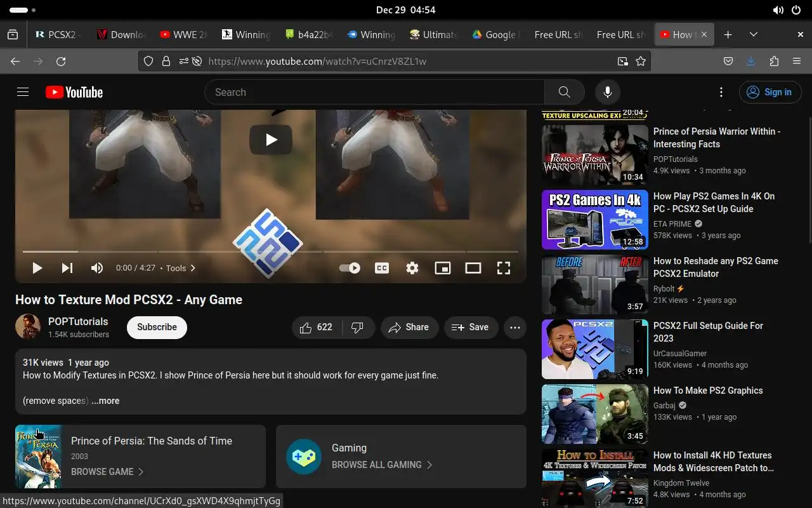Image resolution: width=812 pixels, height=508 pixels.
Task: Click the address bar URL
Action: click(317, 62)
